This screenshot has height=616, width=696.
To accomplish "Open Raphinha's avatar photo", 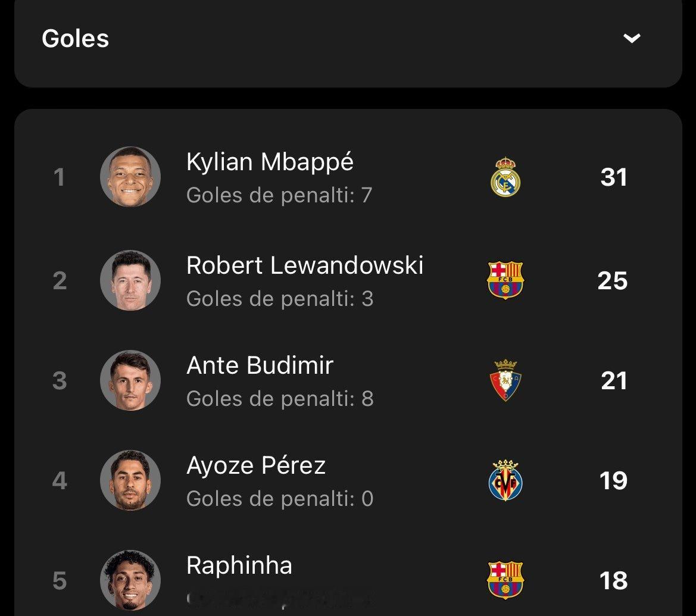I will point(130,580).
